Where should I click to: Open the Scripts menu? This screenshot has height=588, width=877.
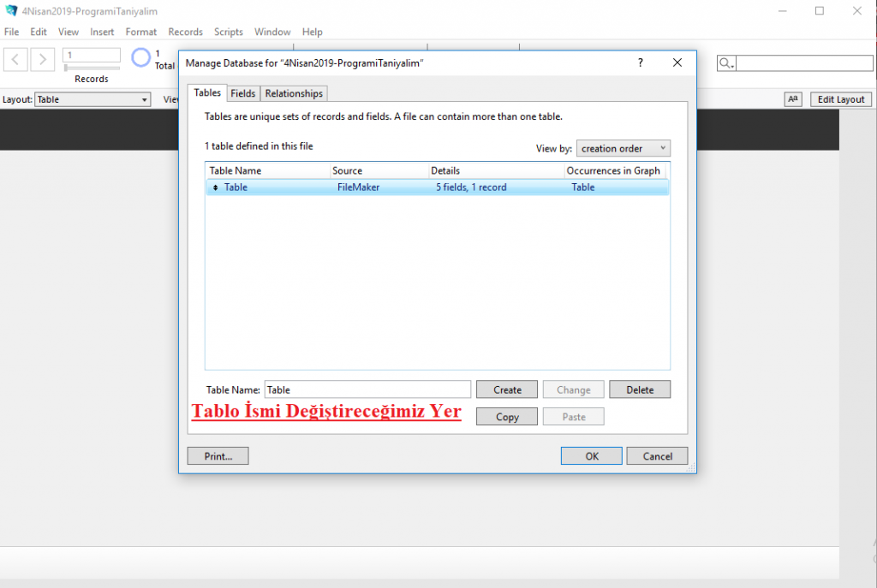pyautogui.click(x=228, y=32)
